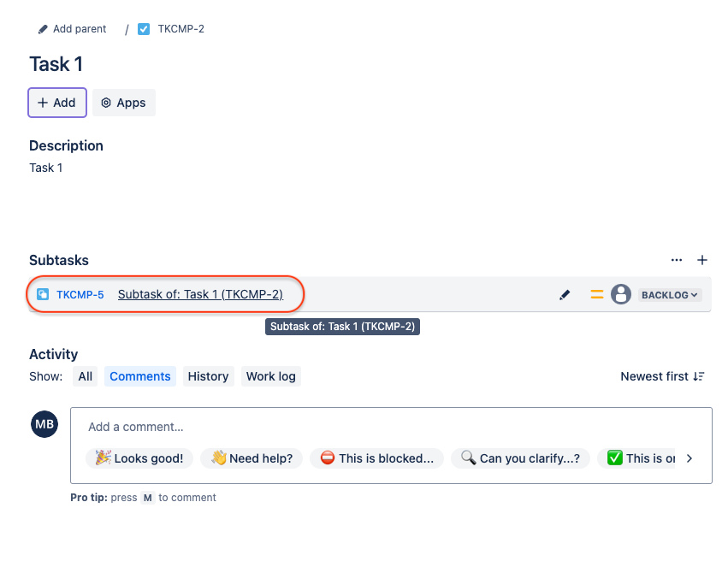
Task: Insert the Looks good! quick comment
Action: click(139, 458)
